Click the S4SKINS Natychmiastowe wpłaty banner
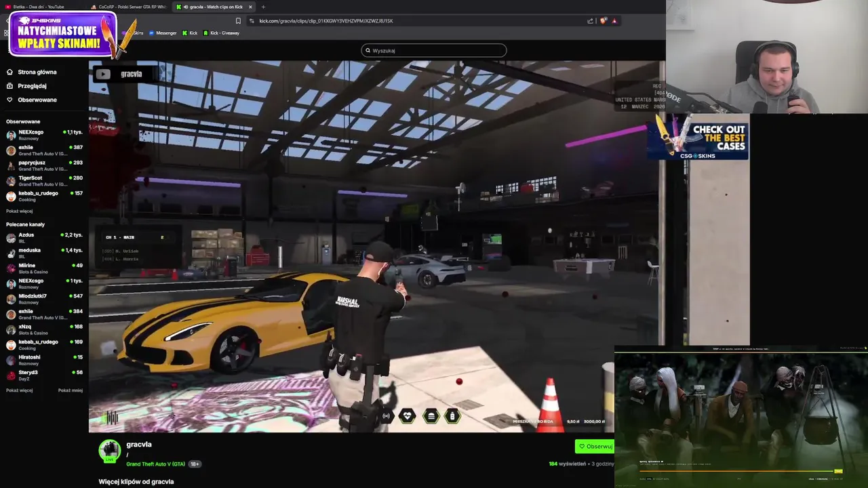The width and height of the screenshot is (868, 488). (62, 34)
